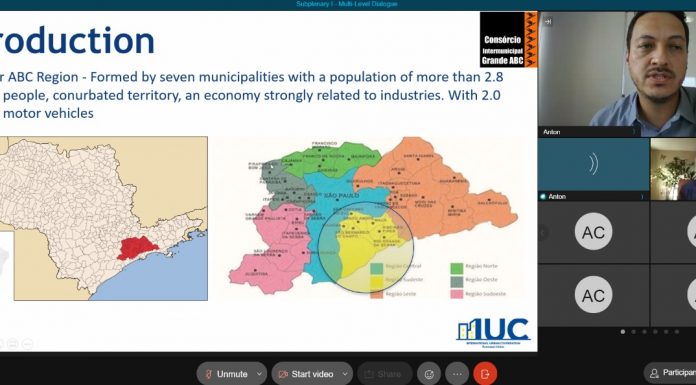Collapse the video panel using the arrow icon
Viewport: 696px width, 385px height.
548,21
